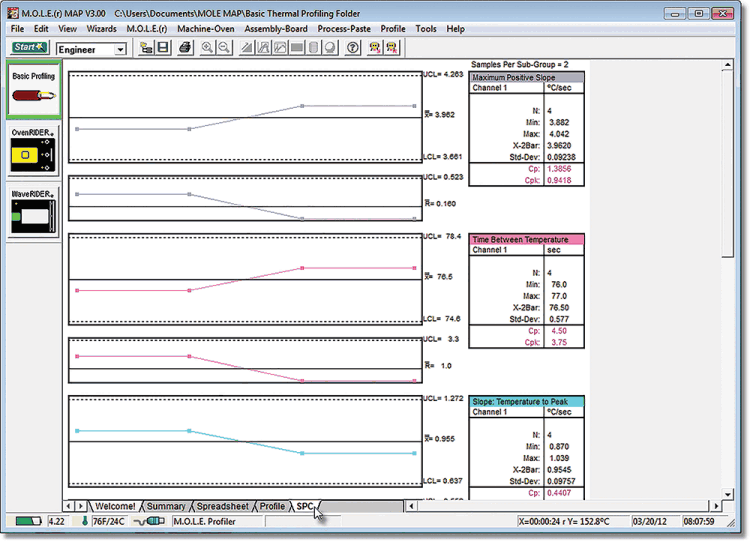Switch to the Spreadsheet tab
This screenshot has height=542, width=750.
pyautogui.click(x=222, y=506)
